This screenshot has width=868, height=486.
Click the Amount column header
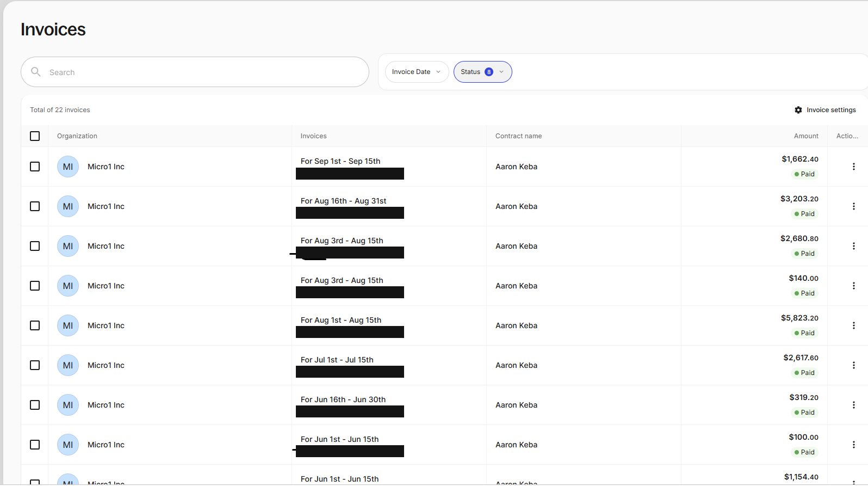coord(806,136)
